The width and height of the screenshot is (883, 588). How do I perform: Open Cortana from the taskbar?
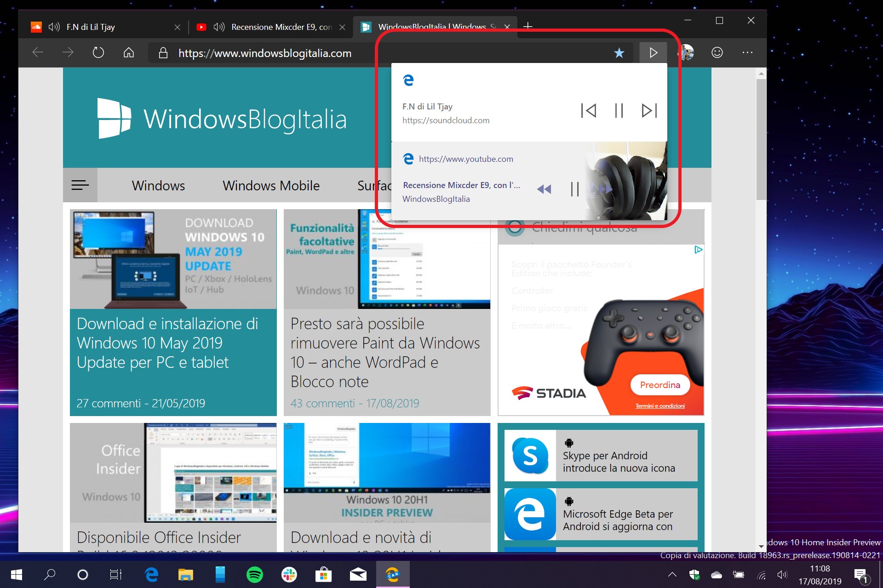coord(83,574)
